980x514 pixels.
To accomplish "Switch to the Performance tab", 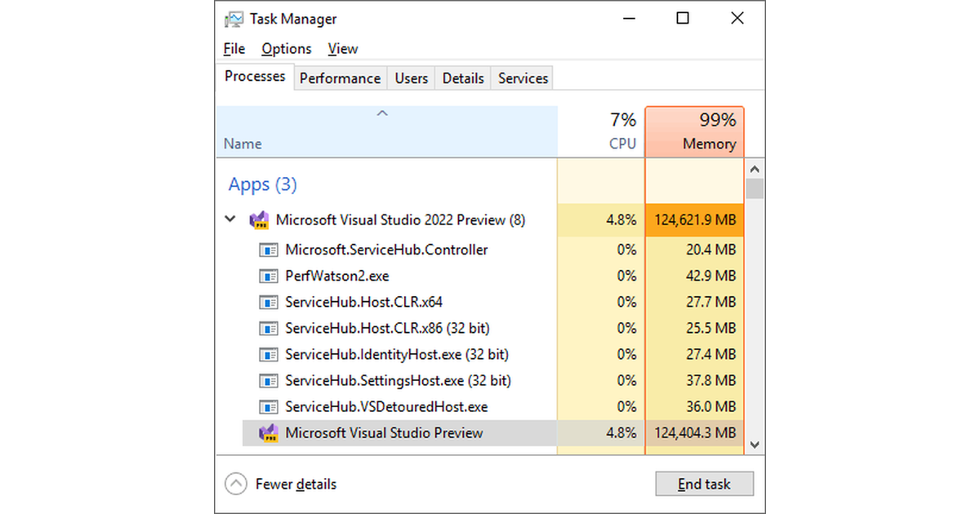I will click(x=340, y=78).
